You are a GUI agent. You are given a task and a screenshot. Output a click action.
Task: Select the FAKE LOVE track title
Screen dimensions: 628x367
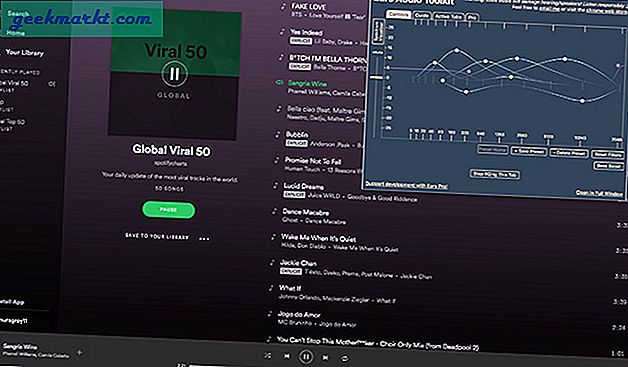(308, 6)
